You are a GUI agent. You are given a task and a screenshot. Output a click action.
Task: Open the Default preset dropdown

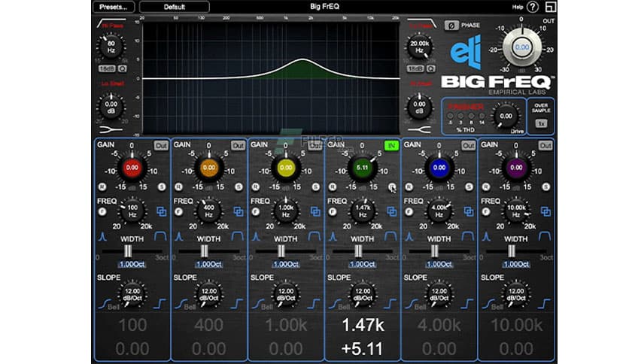pos(174,7)
